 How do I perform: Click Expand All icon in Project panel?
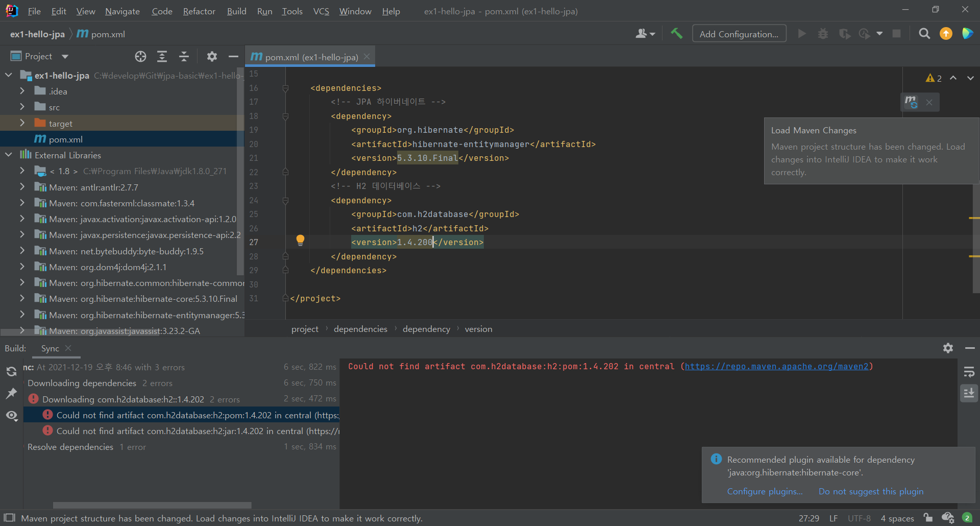162,56
